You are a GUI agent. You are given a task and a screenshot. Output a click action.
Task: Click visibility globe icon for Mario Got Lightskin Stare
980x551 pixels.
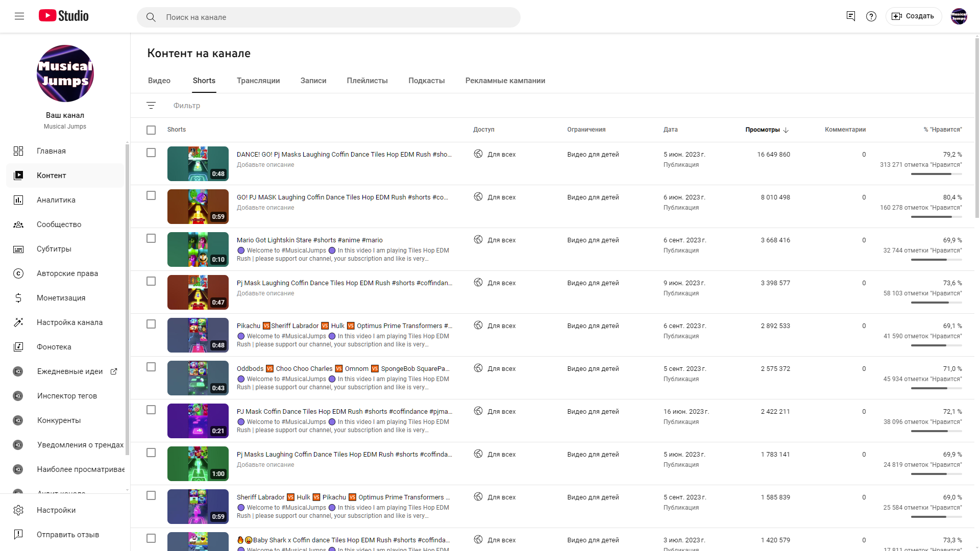478,240
